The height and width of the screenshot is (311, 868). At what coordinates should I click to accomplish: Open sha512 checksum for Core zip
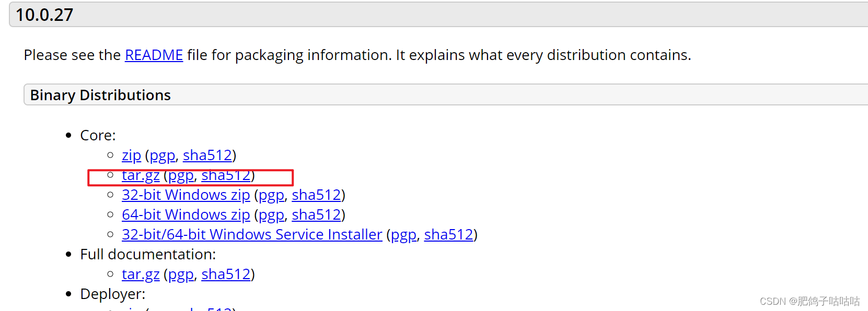[207, 155]
